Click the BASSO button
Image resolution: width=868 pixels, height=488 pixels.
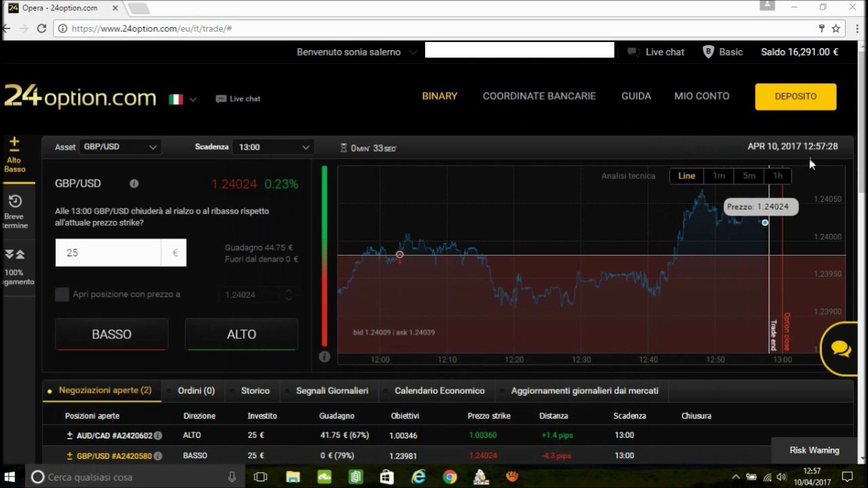coord(112,334)
